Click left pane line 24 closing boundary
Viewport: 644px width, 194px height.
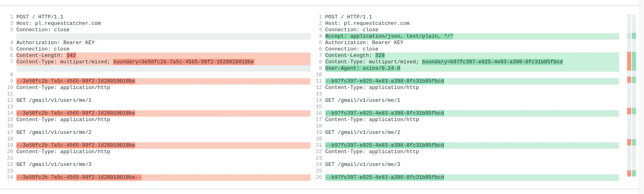(79, 177)
